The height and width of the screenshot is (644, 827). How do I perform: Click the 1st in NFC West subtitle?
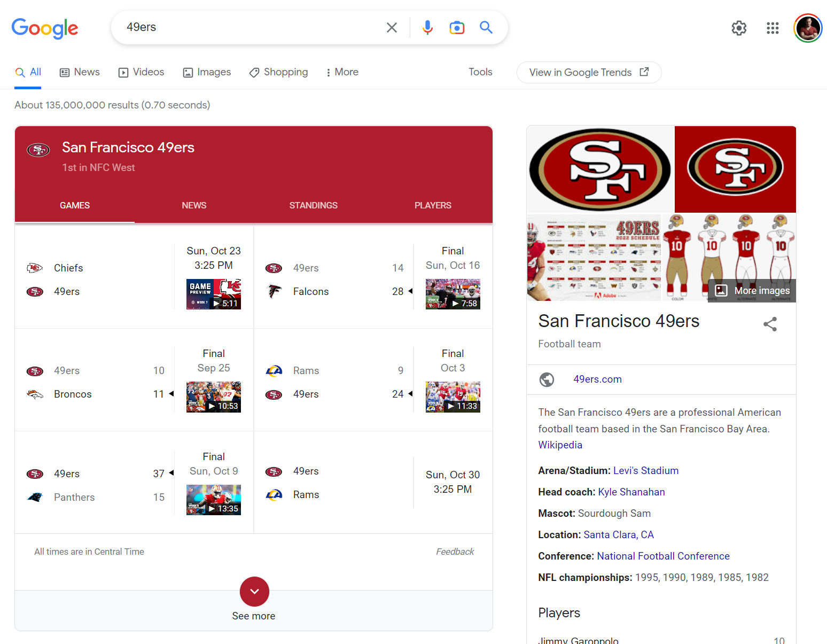pyautogui.click(x=99, y=167)
